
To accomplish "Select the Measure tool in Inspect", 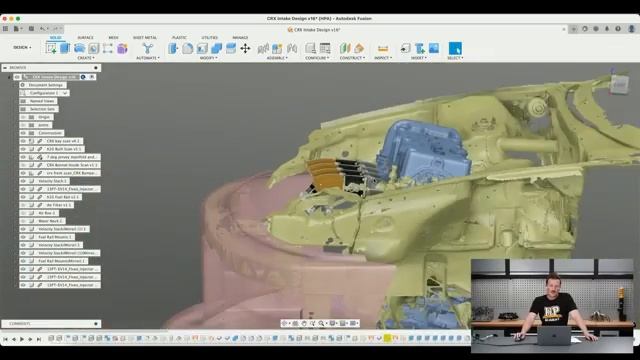I will click(x=383, y=49).
